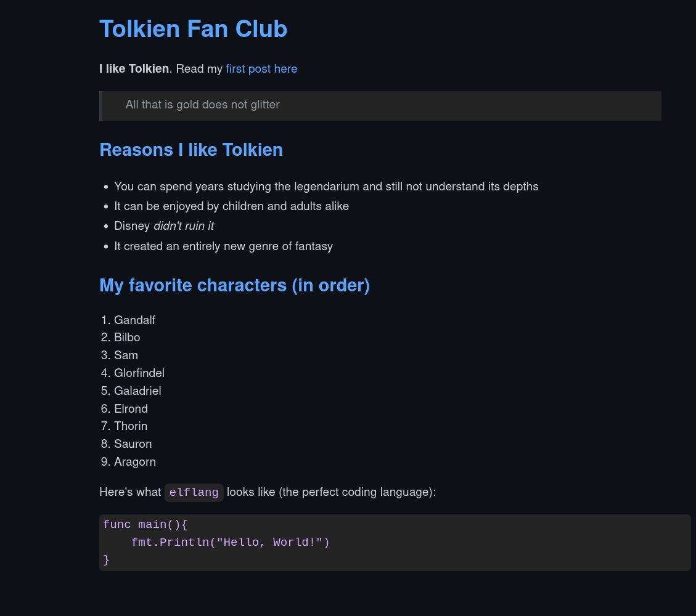Click the "func main(){" code line
The image size is (696, 616).
pos(145,525)
